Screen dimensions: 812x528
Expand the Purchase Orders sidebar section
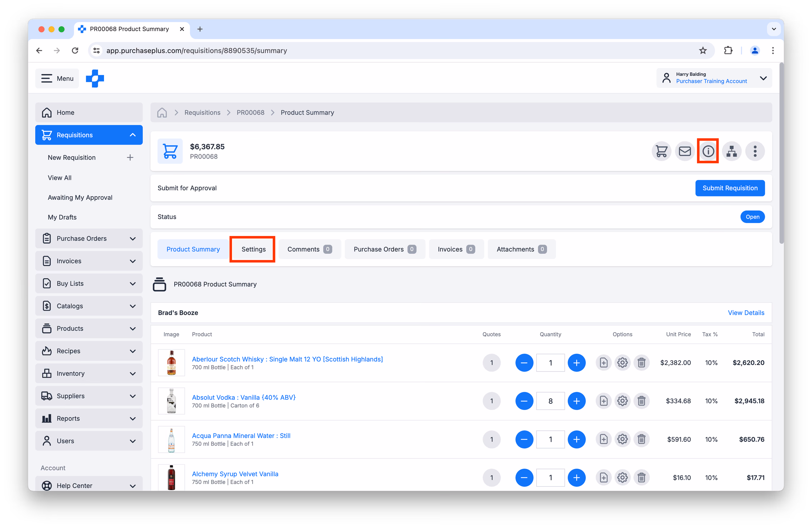point(133,239)
